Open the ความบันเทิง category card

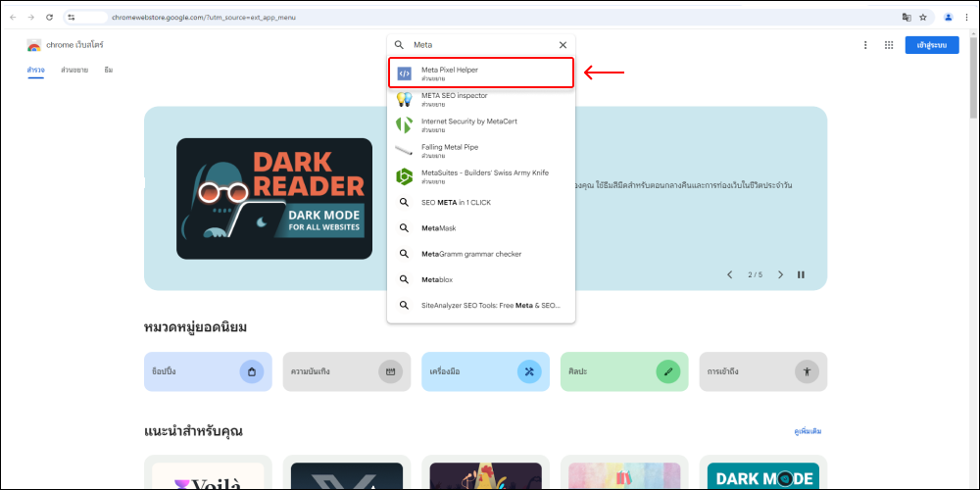pos(347,371)
